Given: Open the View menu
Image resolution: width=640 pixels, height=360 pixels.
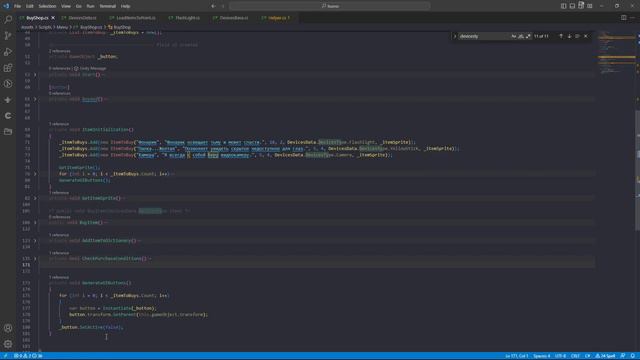Looking at the screenshot, I should (x=66, y=6).
